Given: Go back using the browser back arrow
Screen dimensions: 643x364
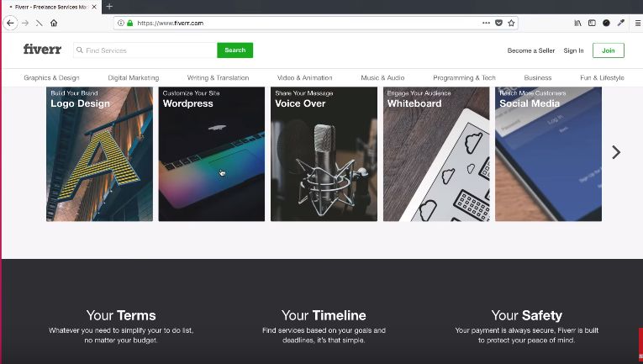Looking at the screenshot, I should pos(10,23).
